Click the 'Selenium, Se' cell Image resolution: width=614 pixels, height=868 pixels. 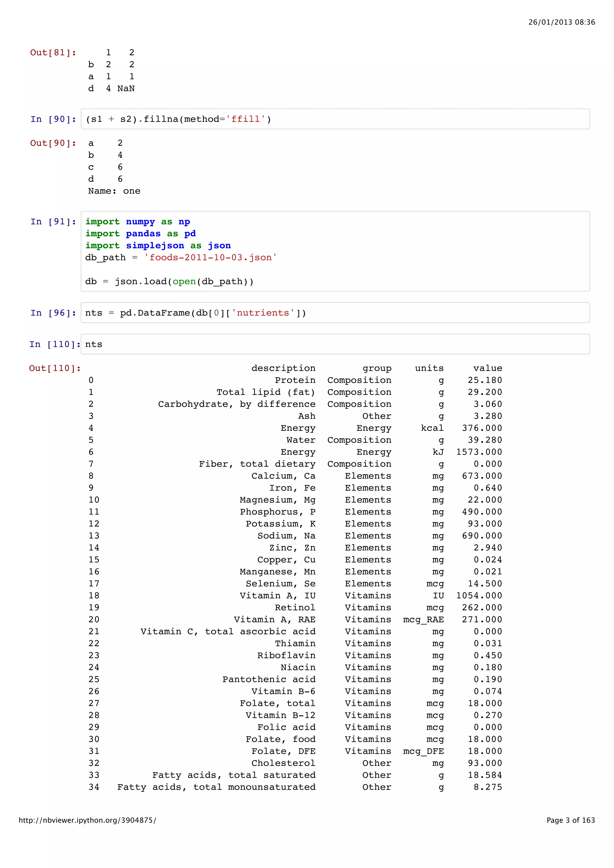point(281,584)
